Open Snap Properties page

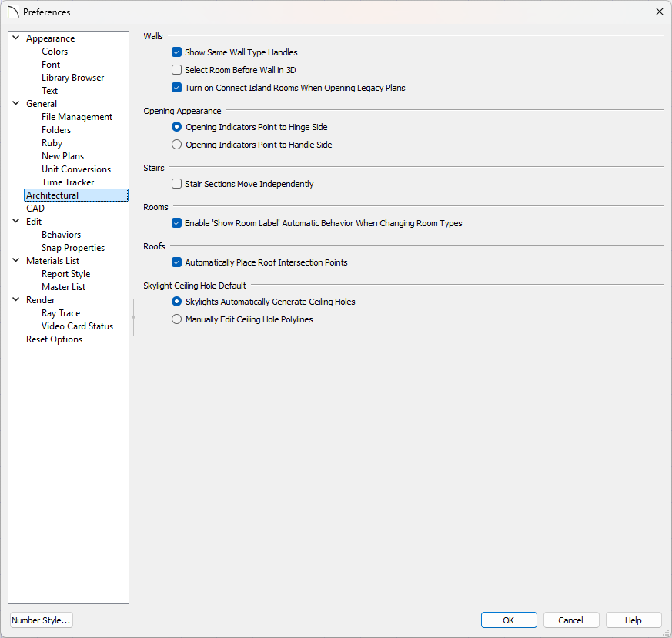tap(73, 248)
